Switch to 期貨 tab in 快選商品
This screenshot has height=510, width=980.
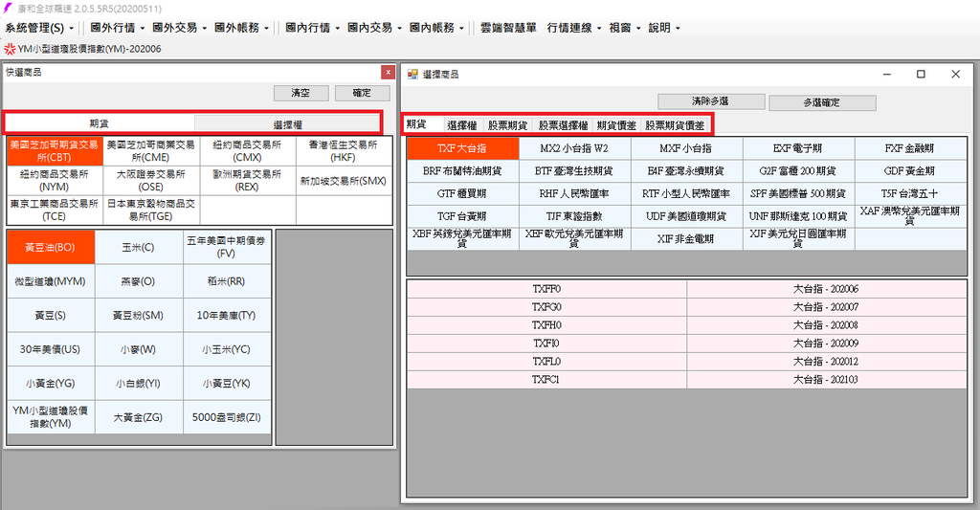(100, 123)
